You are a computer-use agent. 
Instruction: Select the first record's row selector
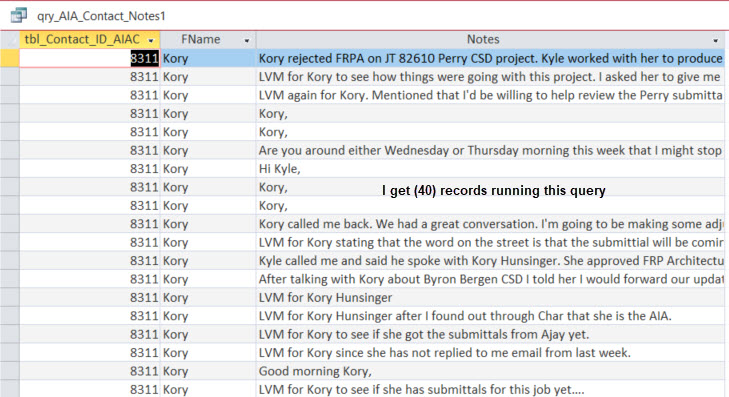coord(9,58)
